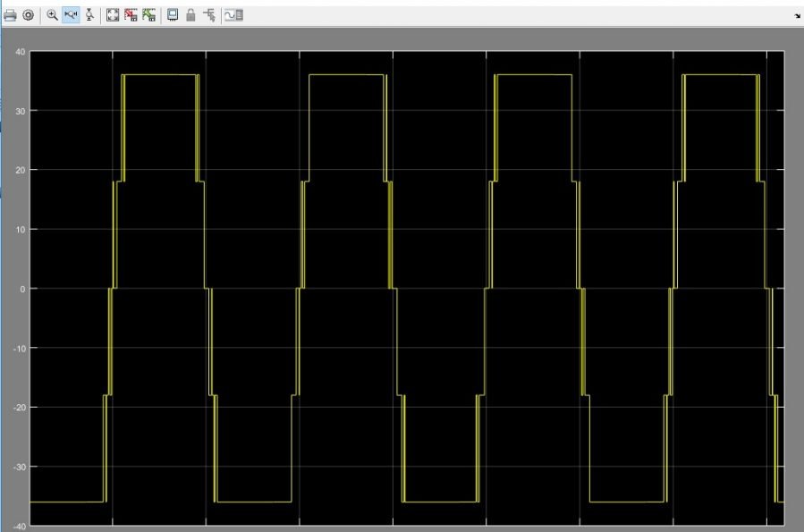
Task: Click the y-axis label 20
Action: [x=20, y=170]
